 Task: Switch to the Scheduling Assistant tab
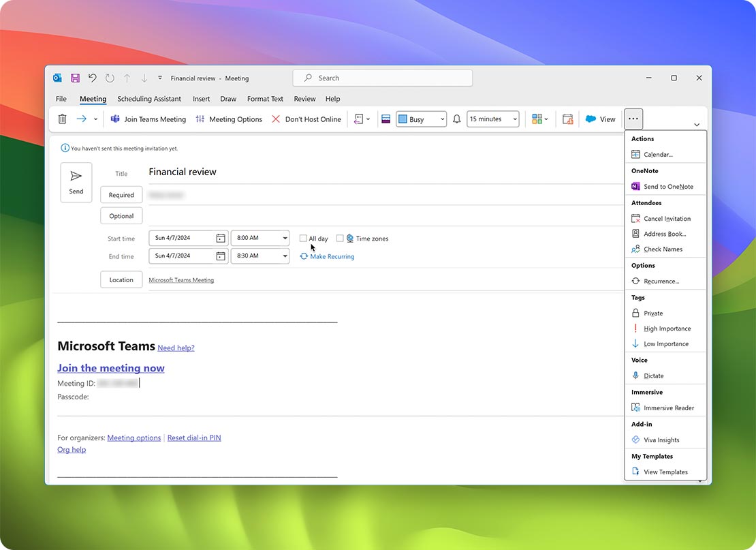point(148,99)
